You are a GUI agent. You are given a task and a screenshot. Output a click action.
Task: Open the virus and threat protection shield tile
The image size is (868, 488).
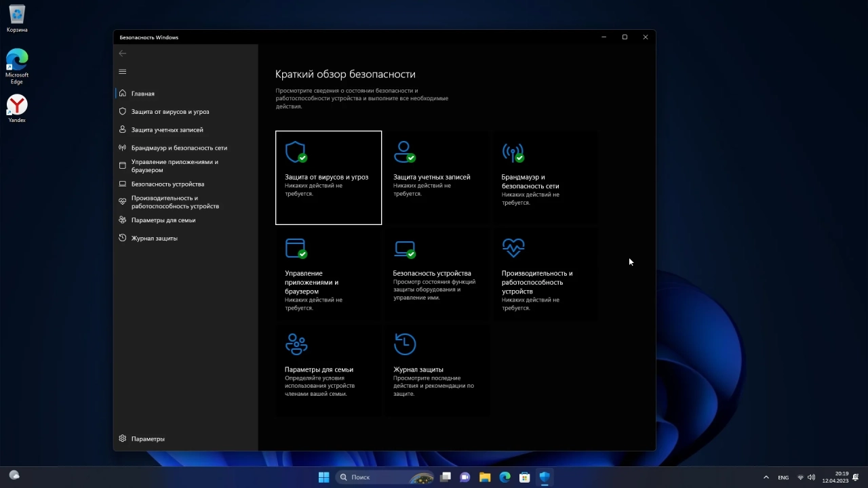coord(328,178)
